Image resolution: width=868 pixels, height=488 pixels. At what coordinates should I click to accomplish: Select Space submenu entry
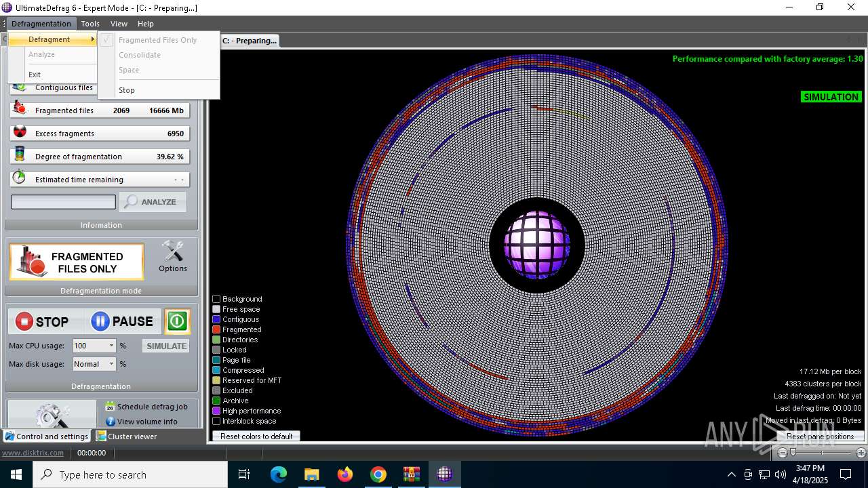159,70
